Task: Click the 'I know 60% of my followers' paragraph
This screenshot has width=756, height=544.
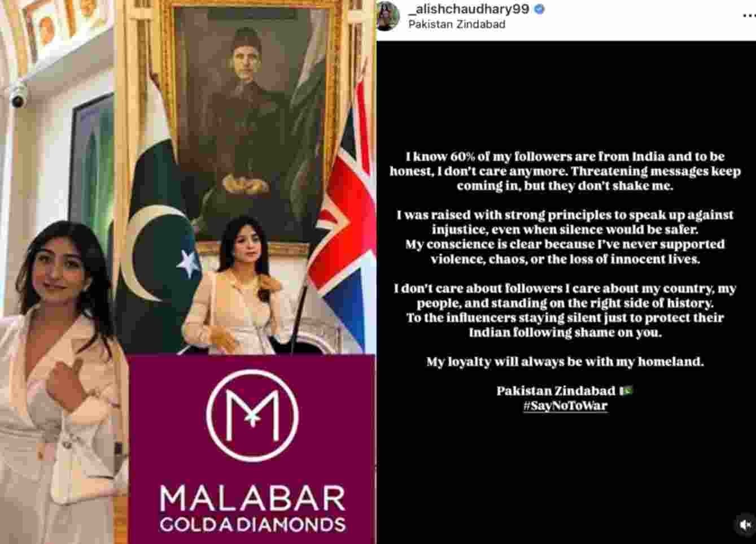Action: (x=565, y=171)
